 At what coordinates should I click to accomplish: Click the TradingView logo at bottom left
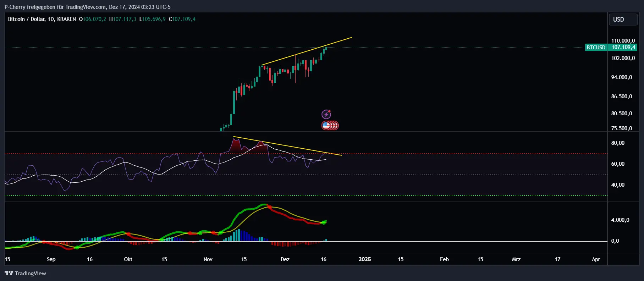[26, 273]
